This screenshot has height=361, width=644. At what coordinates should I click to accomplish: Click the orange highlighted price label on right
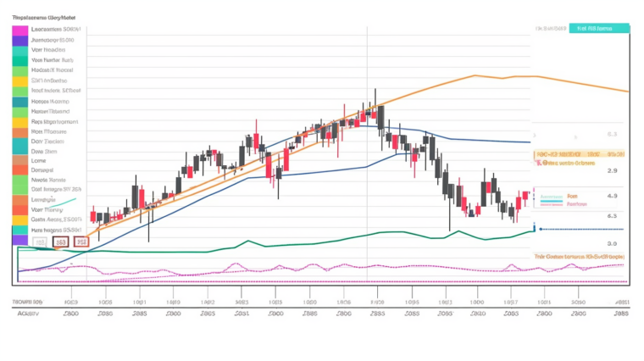(580, 154)
